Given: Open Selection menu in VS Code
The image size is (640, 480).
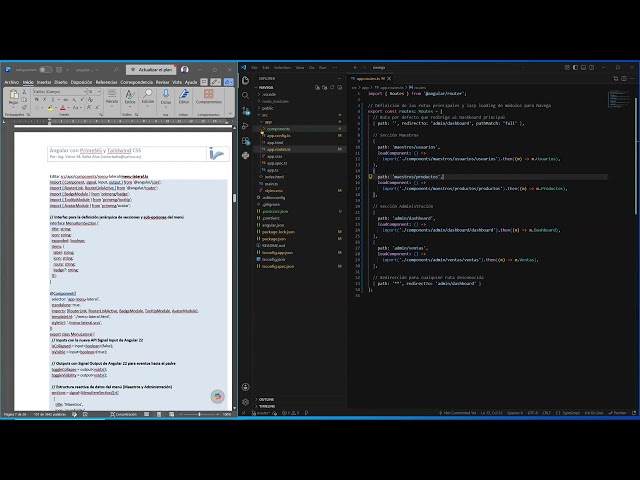Looking at the screenshot, I should tap(282, 67).
